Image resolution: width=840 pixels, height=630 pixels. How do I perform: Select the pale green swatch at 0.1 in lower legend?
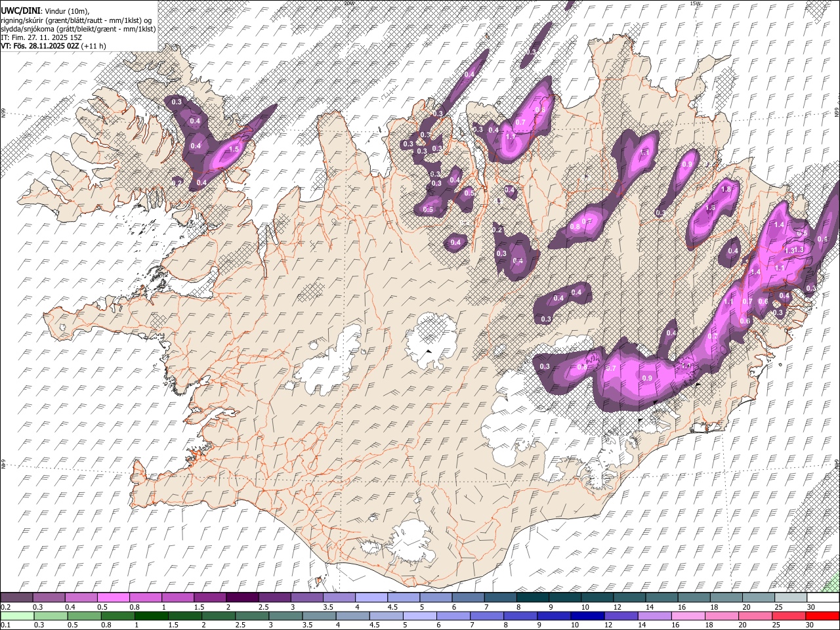pos(17,616)
